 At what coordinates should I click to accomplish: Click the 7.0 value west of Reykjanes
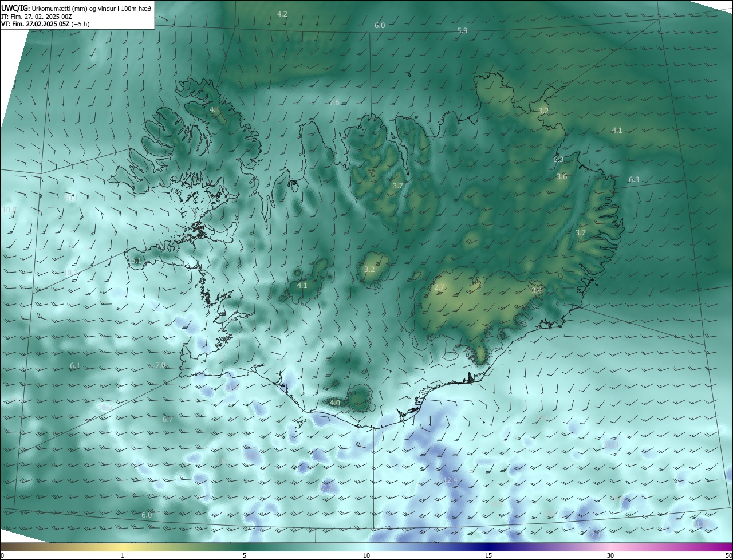(x=160, y=365)
